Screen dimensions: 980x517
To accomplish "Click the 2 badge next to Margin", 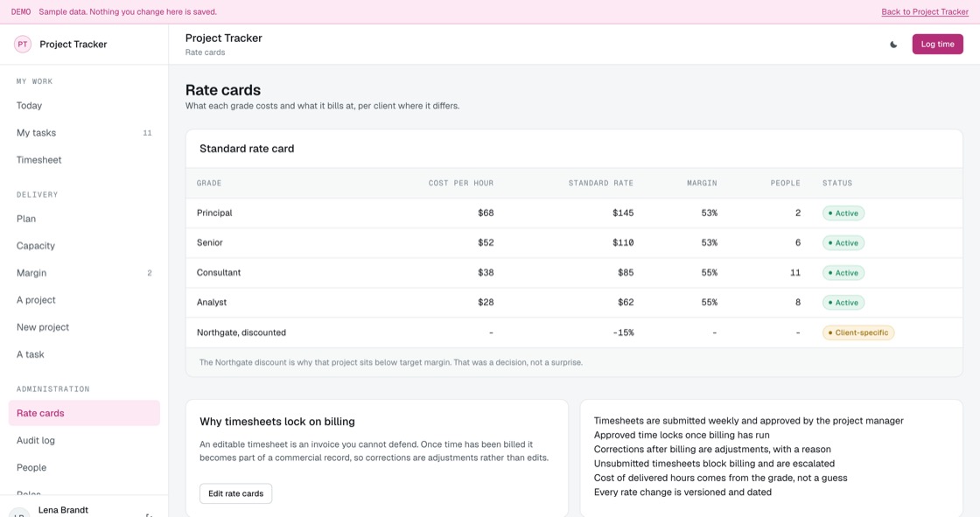I will pos(150,273).
